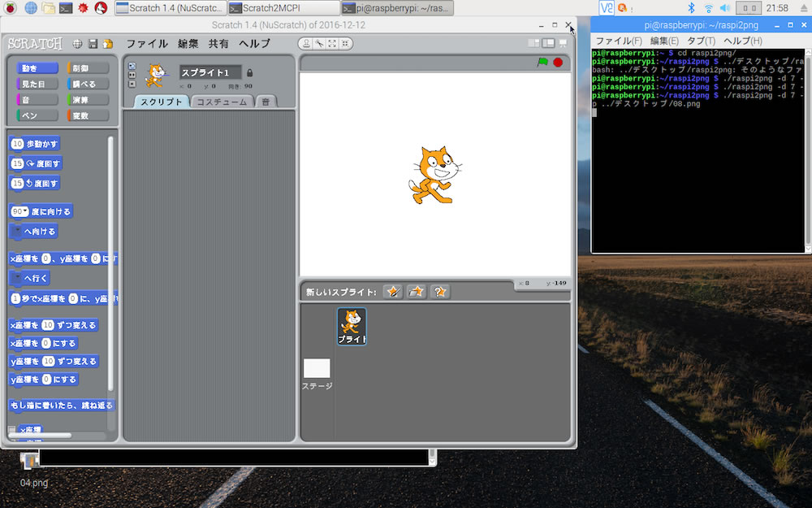812x508 pixels.
Task: Click the もし端に着いたら、跳ね返る block
Action: click(62, 405)
